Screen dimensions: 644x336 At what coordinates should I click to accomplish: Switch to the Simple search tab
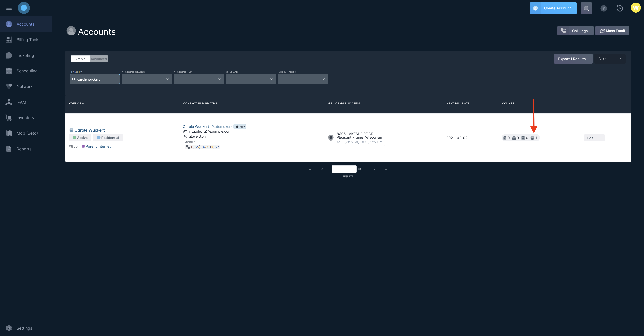coord(80,59)
